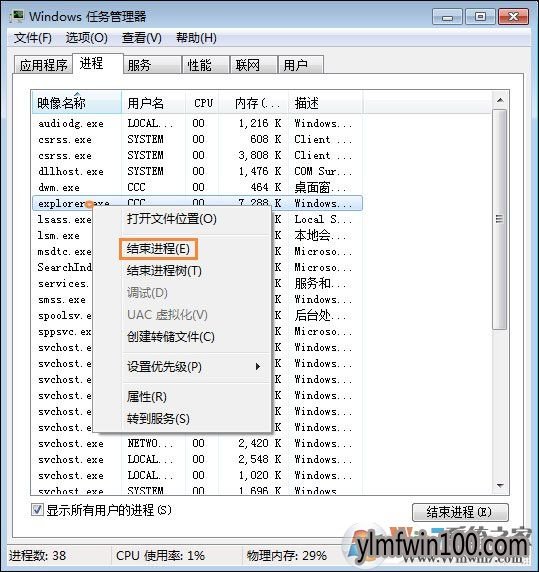Click the 结束进程(E) button at the bottom

pos(460,512)
